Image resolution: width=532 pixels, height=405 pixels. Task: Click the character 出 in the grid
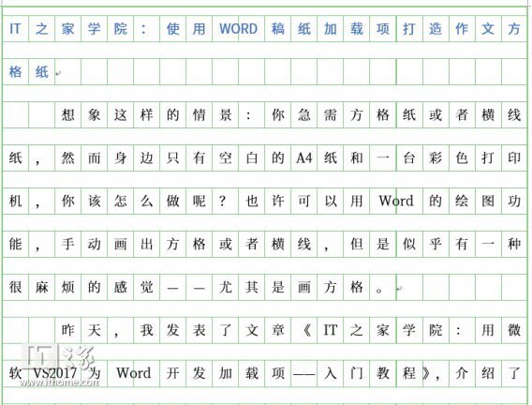(x=146, y=244)
